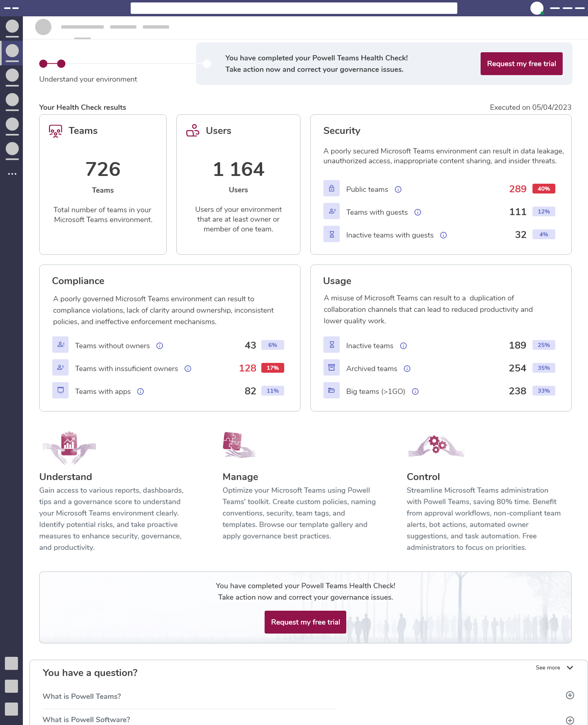The image size is (588, 725).
Task: Click the See more link
Action: tap(548, 668)
